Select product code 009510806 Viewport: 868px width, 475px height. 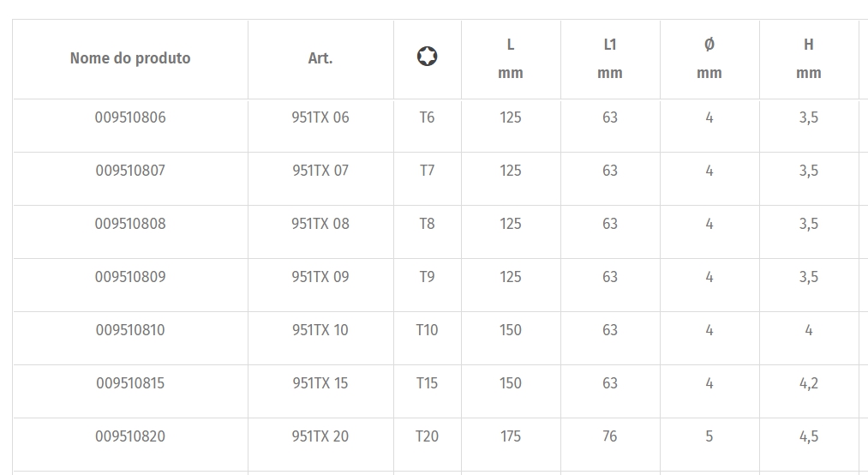pyautogui.click(x=130, y=117)
